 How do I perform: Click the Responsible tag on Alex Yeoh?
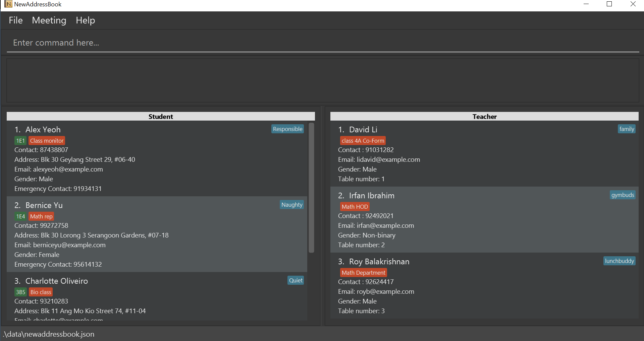click(x=287, y=129)
